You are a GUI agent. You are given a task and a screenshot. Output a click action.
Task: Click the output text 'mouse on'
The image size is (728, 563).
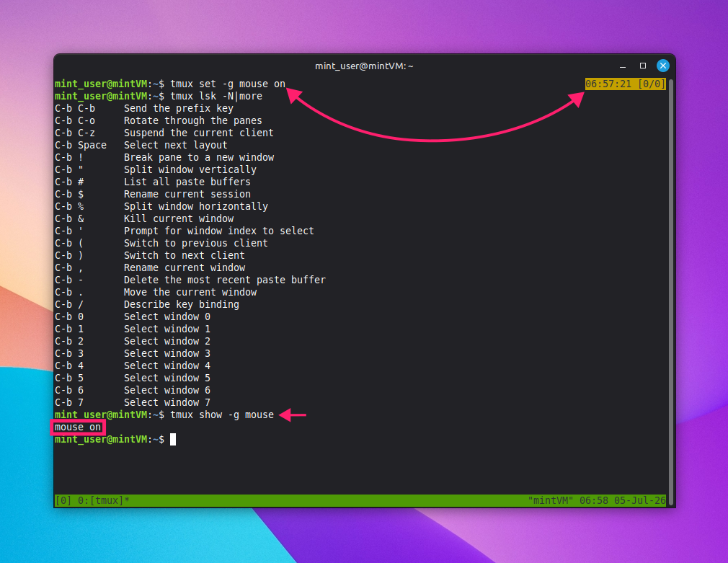pyautogui.click(x=78, y=427)
